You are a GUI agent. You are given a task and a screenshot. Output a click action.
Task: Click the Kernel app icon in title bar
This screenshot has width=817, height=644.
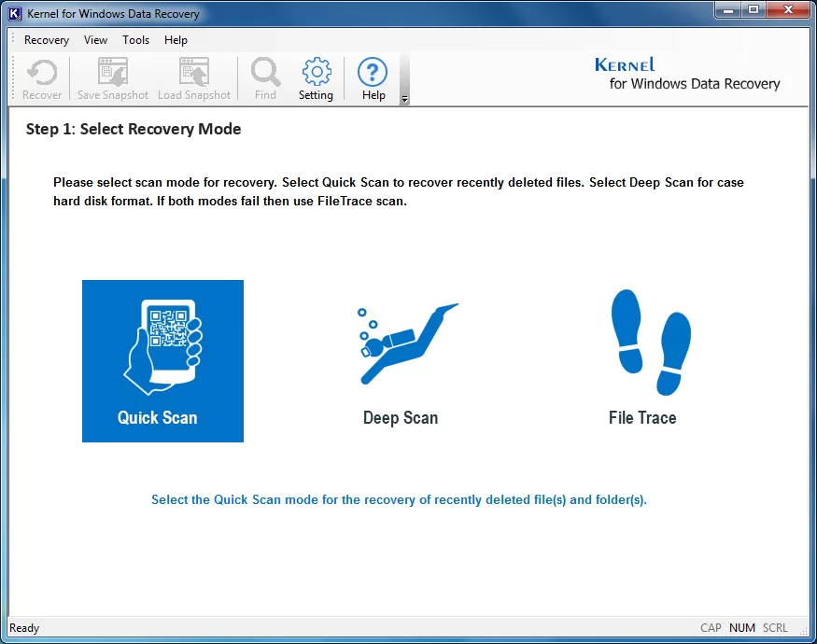(x=15, y=14)
